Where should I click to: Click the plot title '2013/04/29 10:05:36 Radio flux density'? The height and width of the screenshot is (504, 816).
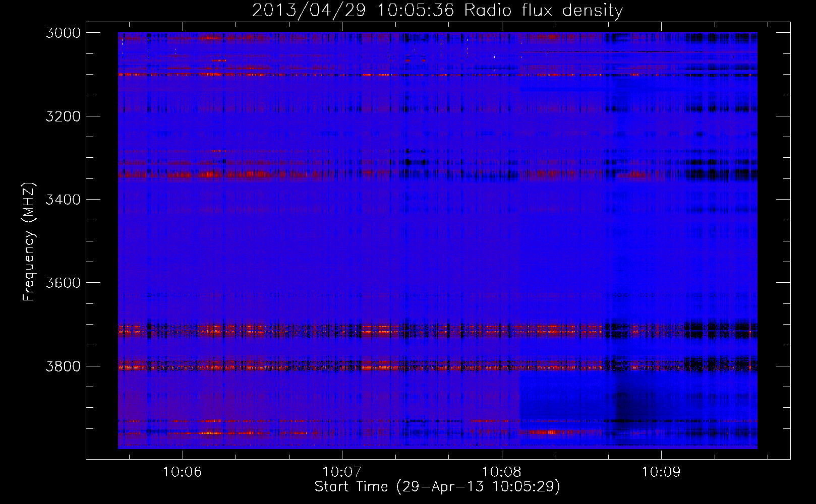click(437, 10)
